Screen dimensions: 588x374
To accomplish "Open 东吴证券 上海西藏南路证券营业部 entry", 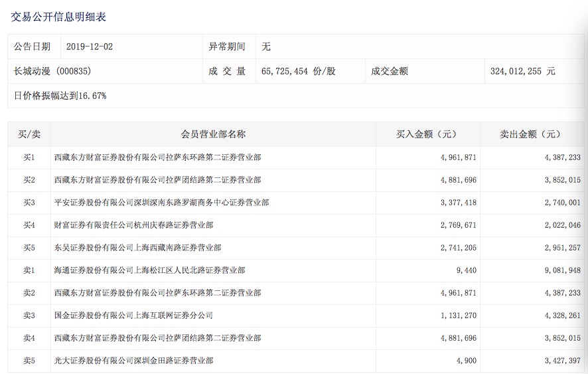I will click(137, 248).
